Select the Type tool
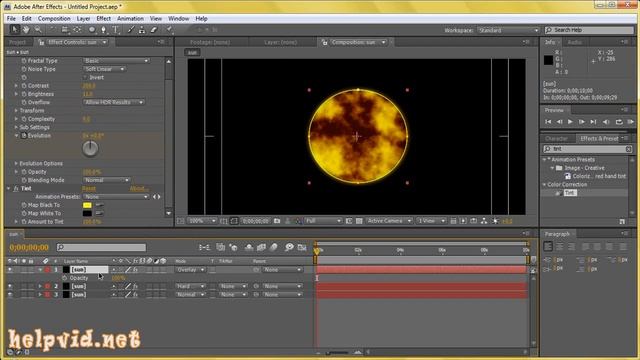Screen dimensions: 640x360 (x=116, y=29)
